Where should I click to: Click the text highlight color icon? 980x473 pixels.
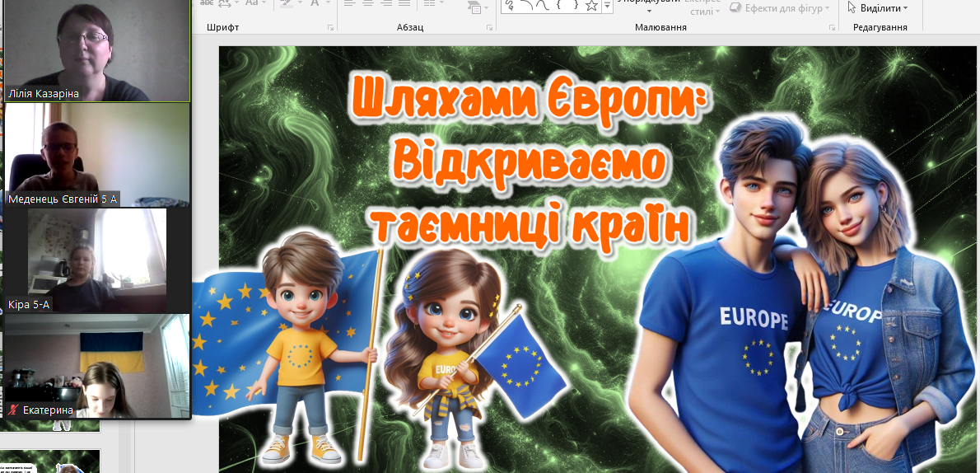287,3
